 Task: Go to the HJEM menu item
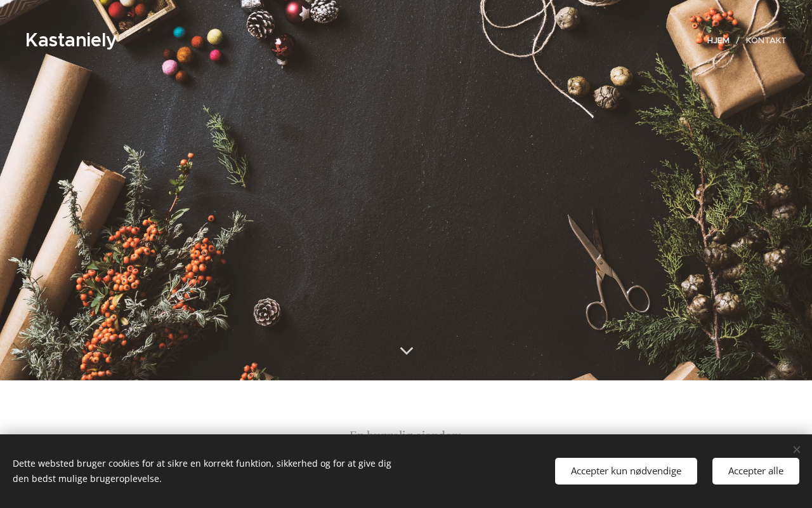coord(718,40)
